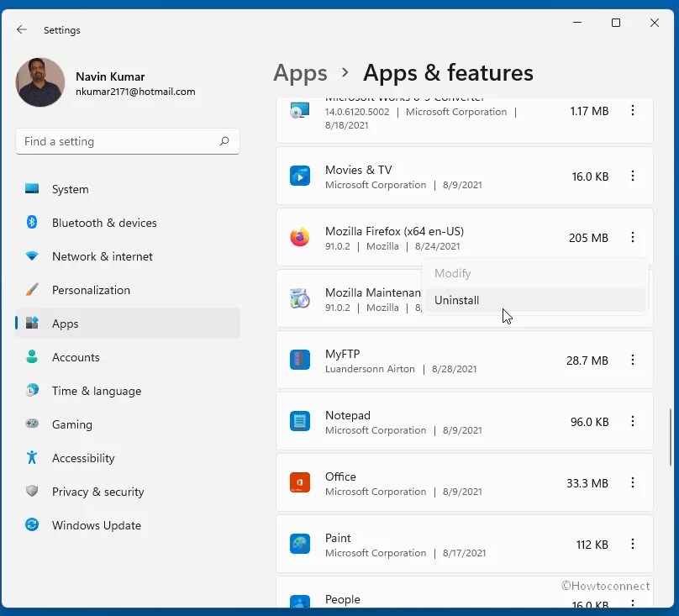679x616 pixels.
Task: Open System settings
Action: pyautogui.click(x=71, y=189)
